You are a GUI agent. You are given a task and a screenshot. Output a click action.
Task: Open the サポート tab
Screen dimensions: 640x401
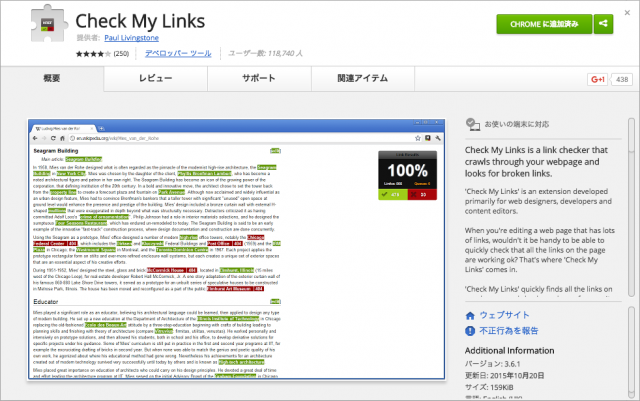pyautogui.click(x=258, y=78)
